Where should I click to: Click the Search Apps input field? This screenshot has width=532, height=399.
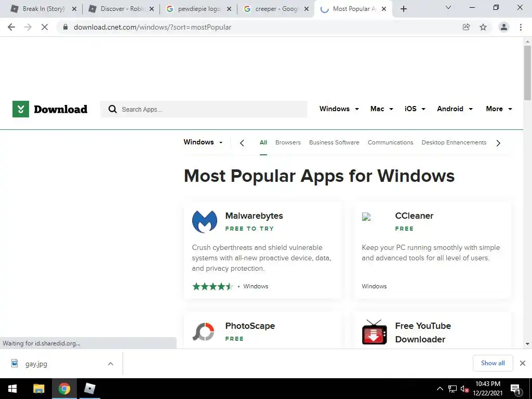click(x=204, y=109)
